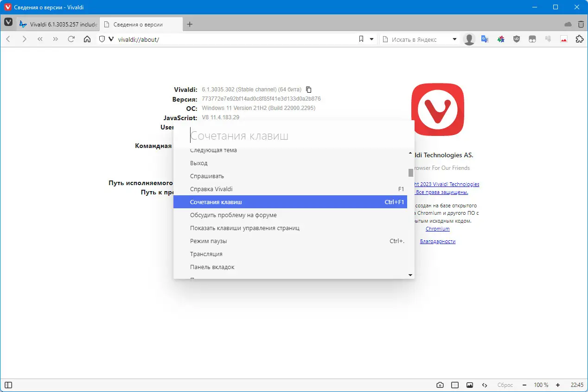Click Сброс to reset zoom
The height and width of the screenshot is (392, 588).
click(x=505, y=385)
